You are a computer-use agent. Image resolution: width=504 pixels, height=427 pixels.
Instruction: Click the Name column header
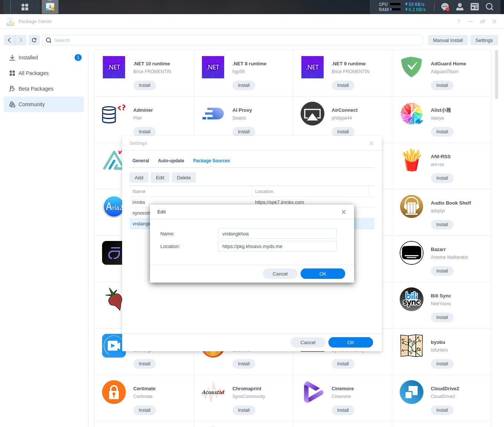(x=191, y=191)
